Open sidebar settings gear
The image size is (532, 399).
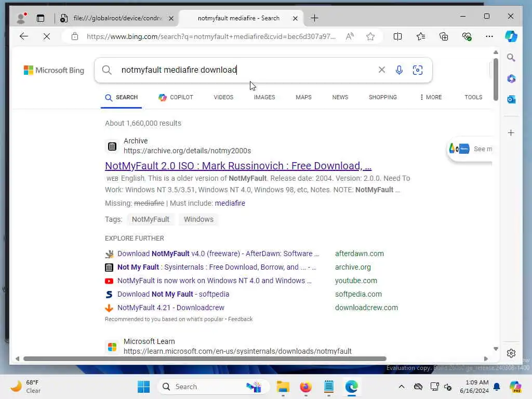coord(511,353)
